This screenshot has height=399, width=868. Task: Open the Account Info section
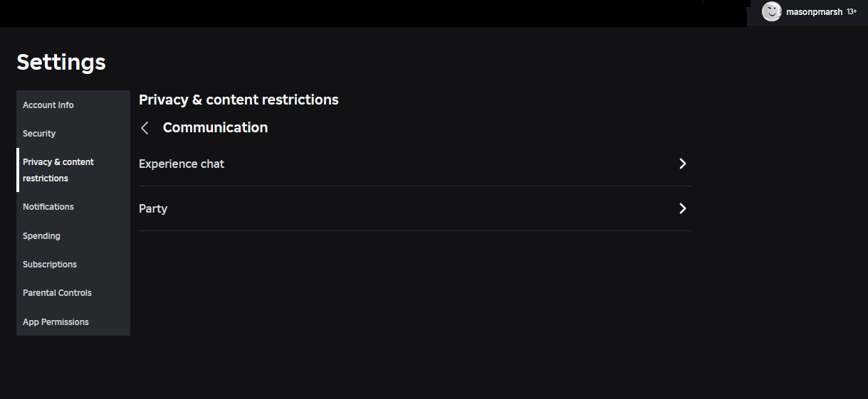click(73, 105)
